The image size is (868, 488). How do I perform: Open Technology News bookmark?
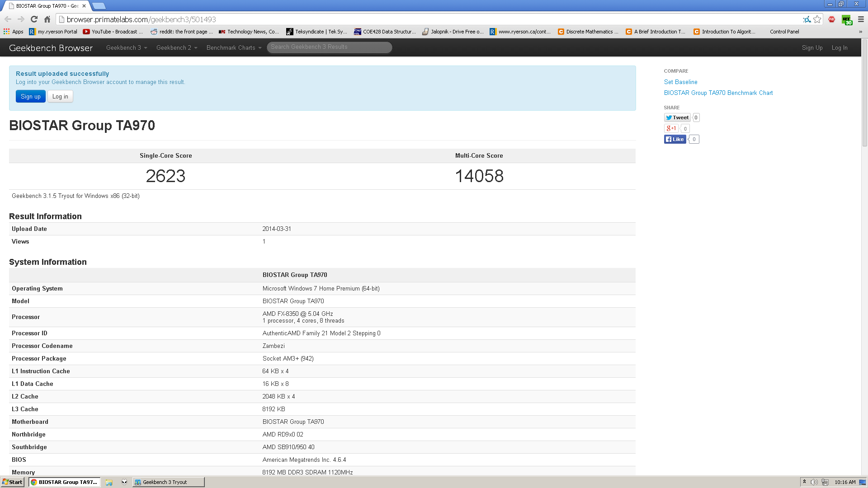pyautogui.click(x=249, y=32)
